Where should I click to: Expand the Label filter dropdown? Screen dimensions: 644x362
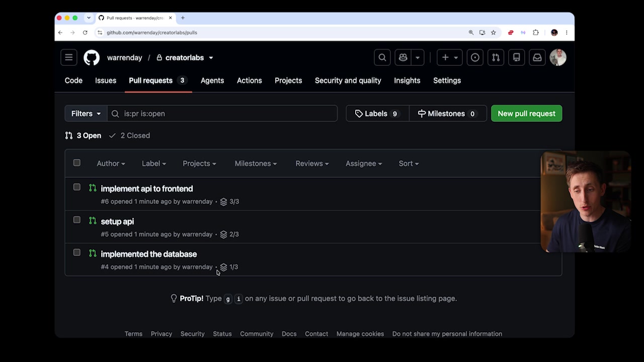click(154, 163)
